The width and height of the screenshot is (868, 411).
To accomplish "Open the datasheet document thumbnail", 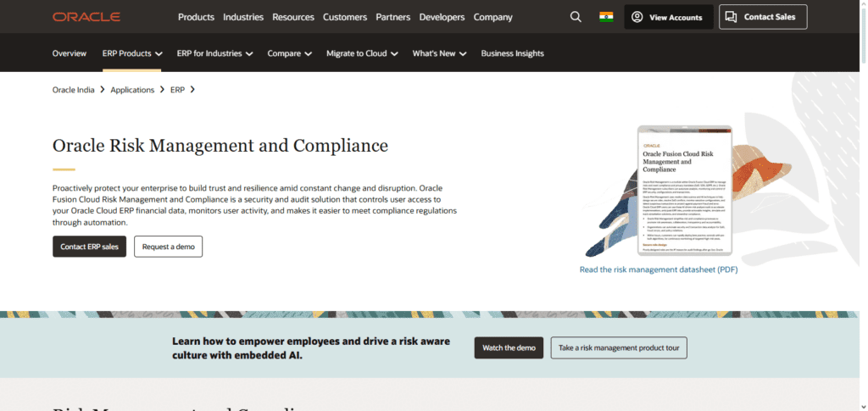I will 685,191.
